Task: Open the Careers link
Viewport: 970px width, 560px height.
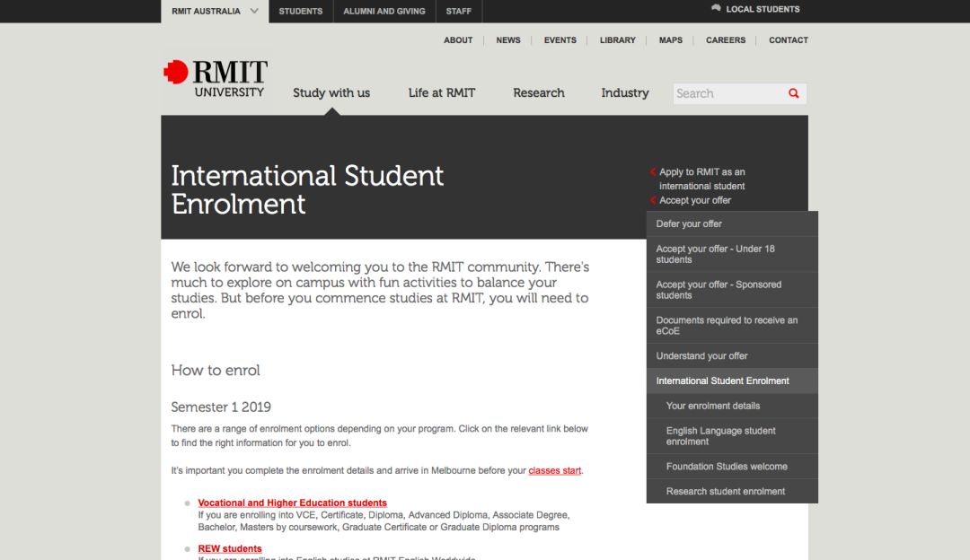Action: click(x=726, y=40)
